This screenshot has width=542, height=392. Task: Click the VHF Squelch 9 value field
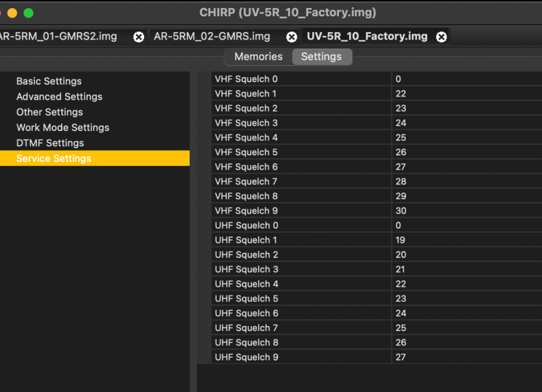tap(466, 211)
